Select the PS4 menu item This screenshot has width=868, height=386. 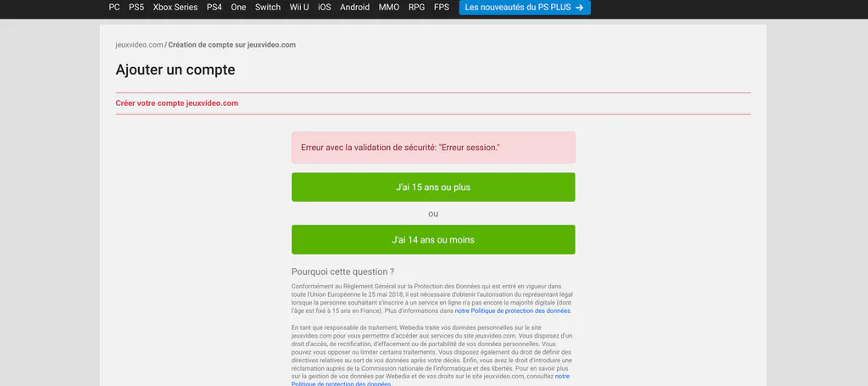[214, 7]
